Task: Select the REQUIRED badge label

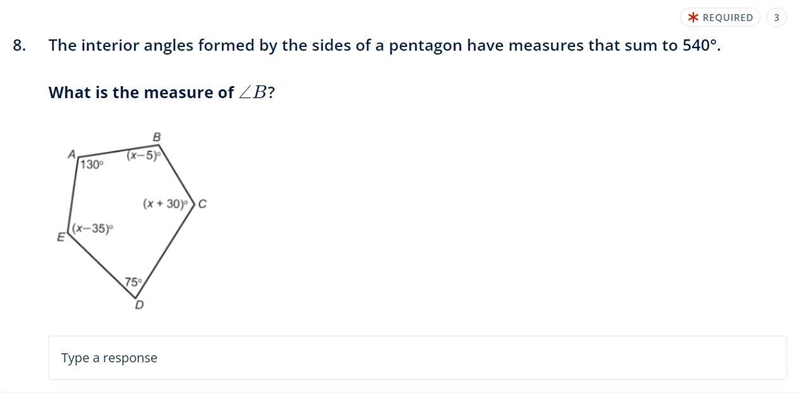Action: (x=728, y=18)
